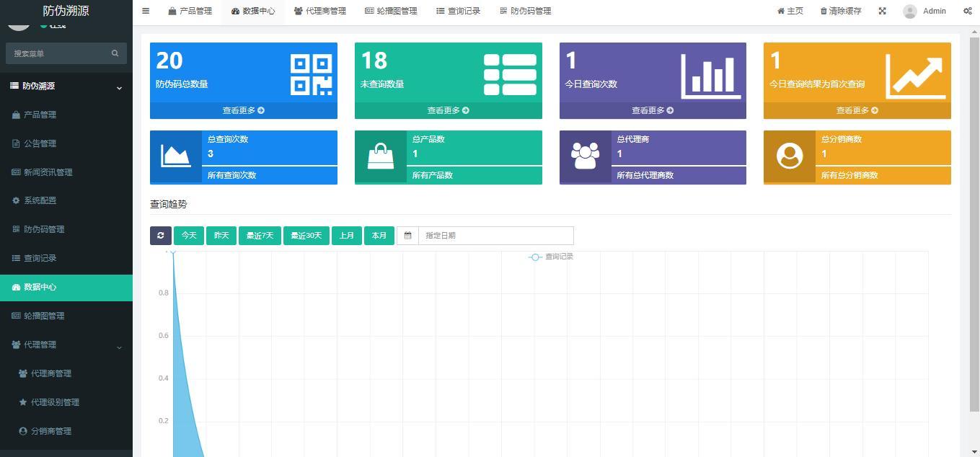980x457 pixels.
Task: Click the area chart icon on 总查询次数 tile
Action: [176, 156]
